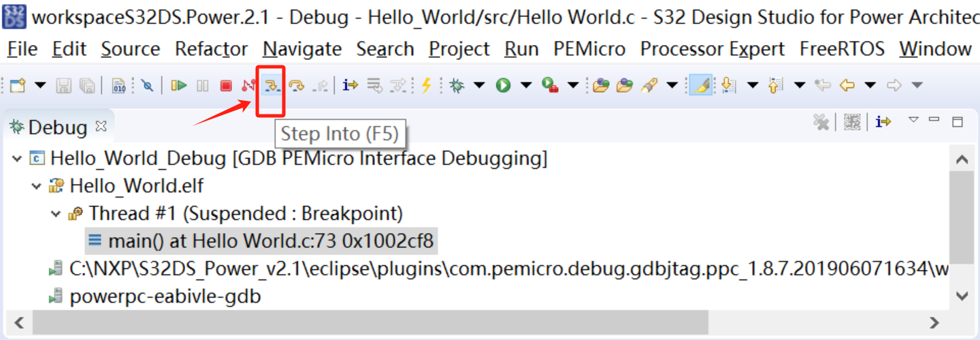This screenshot has width=980, height=340.
Task: Open the Search dropdown arrow
Action: click(x=672, y=85)
